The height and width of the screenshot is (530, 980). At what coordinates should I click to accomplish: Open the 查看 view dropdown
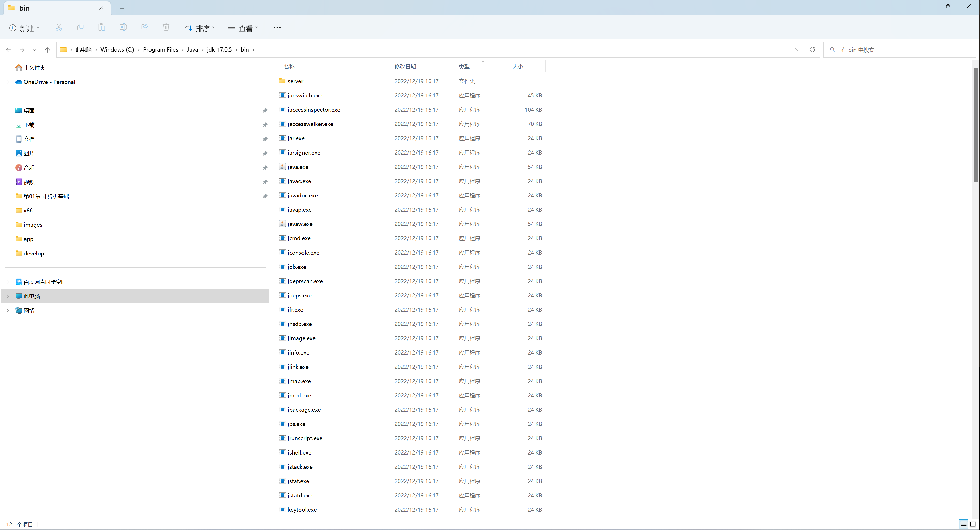pyautogui.click(x=243, y=28)
